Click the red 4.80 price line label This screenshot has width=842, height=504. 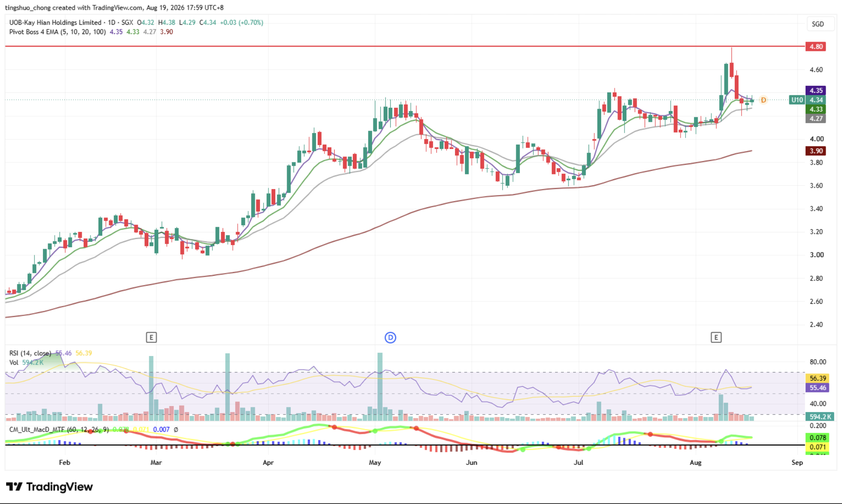pyautogui.click(x=816, y=47)
